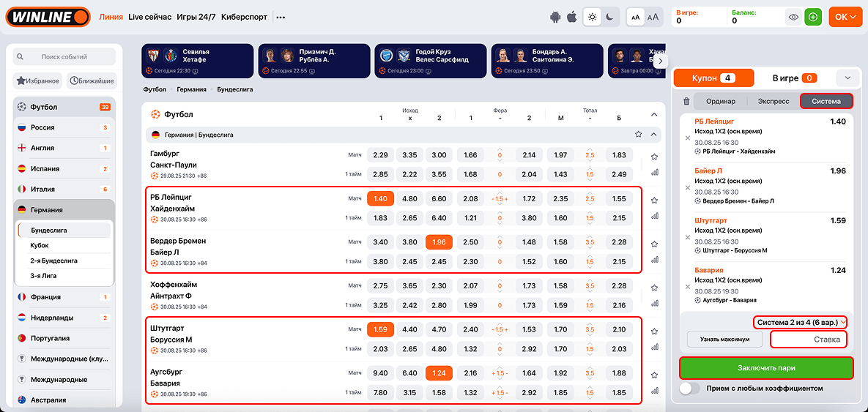Open the orange OK account dropdown

pos(845,17)
